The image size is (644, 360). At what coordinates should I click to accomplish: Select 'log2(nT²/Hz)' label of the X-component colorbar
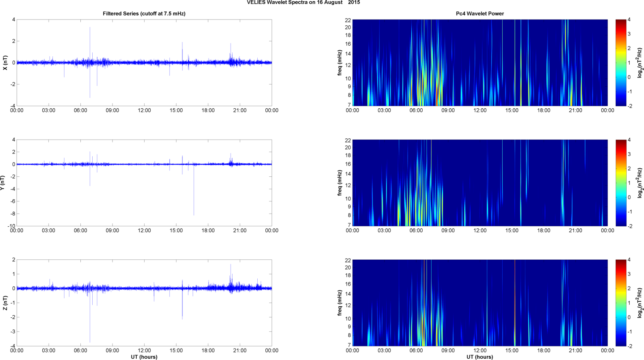pos(640,63)
